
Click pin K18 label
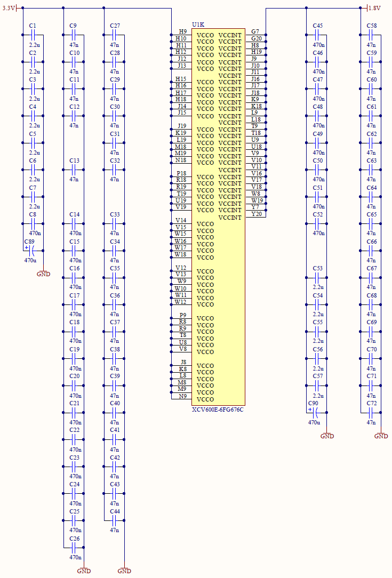click(x=257, y=106)
